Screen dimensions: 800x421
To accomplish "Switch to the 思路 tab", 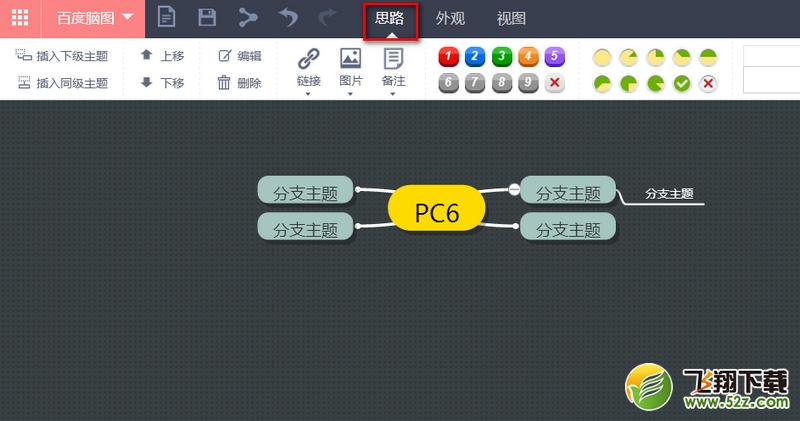I will point(390,19).
